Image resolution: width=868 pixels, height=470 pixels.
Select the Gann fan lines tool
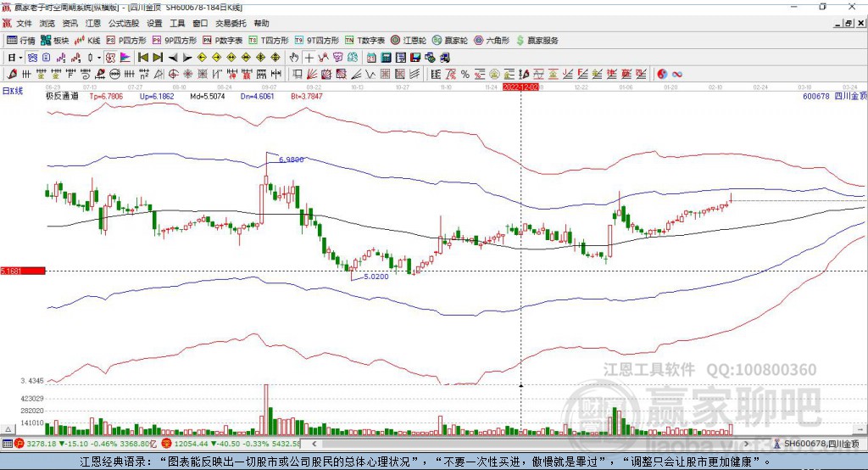click(x=312, y=75)
